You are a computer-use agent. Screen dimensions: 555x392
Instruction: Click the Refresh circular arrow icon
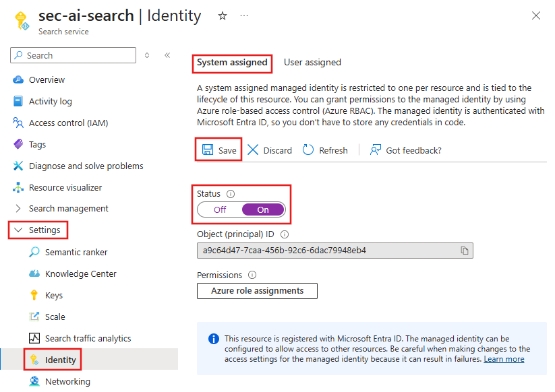(308, 150)
